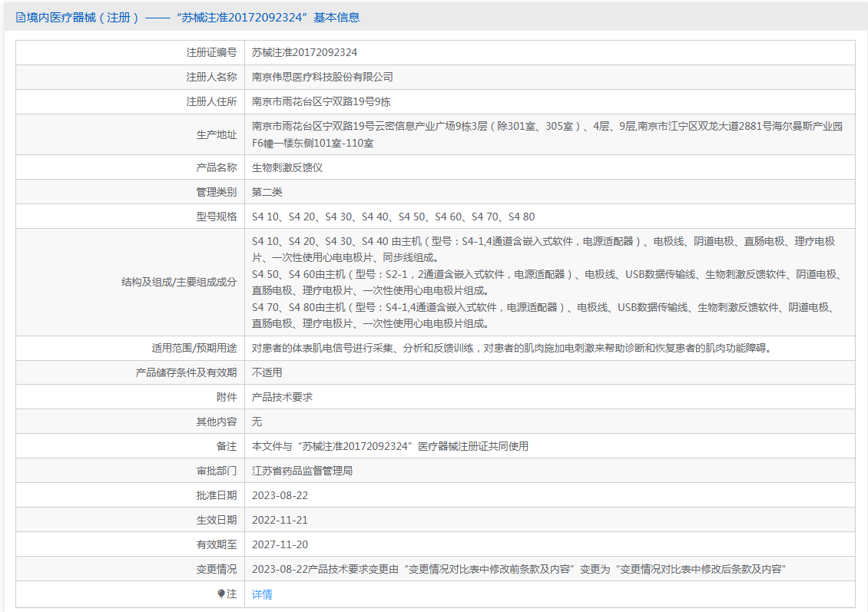Click the 产品名称 label
This screenshot has height=612, width=868.
(217, 167)
